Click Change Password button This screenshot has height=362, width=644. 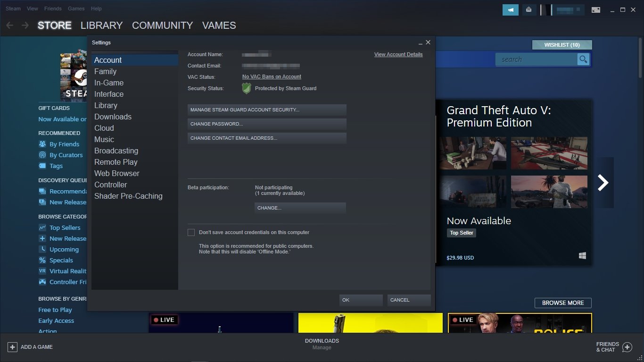(x=267, y=124)
